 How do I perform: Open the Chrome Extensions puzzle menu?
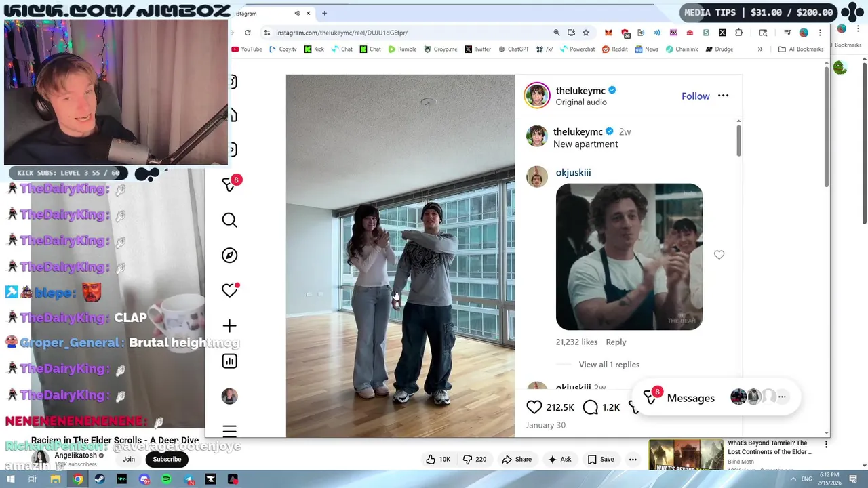[738, 33]
